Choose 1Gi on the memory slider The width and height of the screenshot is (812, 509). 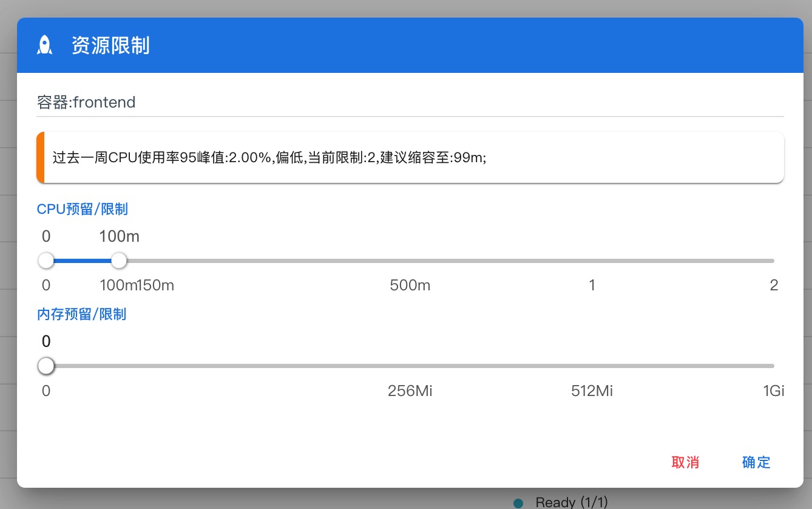coord(774,391)
